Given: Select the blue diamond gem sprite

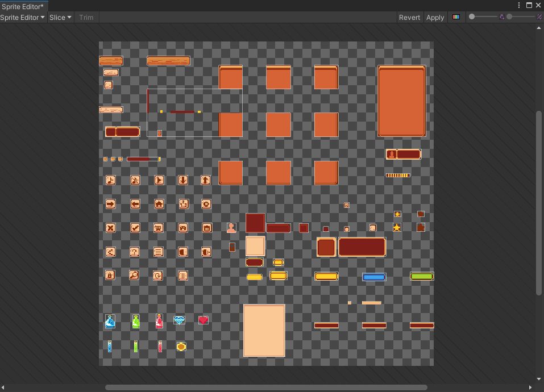Looking at the screenshot, I should pos(180,320).
